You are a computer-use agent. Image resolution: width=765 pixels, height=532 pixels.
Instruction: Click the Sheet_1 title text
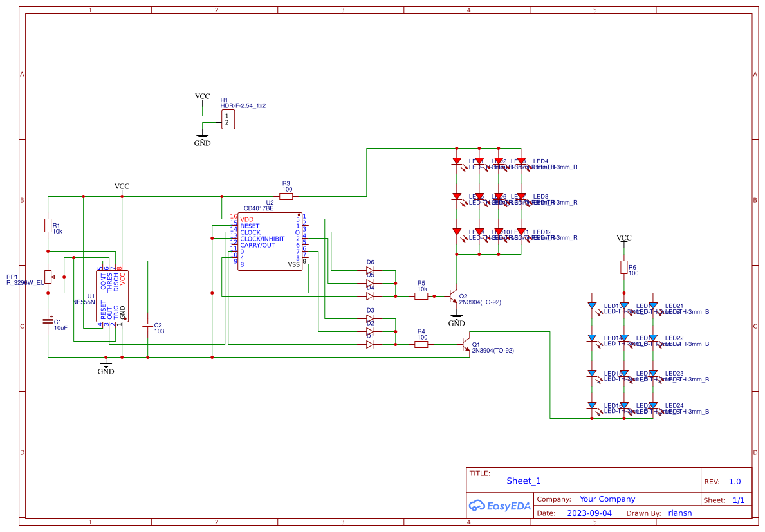pyautogui.click(x=523, y=481)
